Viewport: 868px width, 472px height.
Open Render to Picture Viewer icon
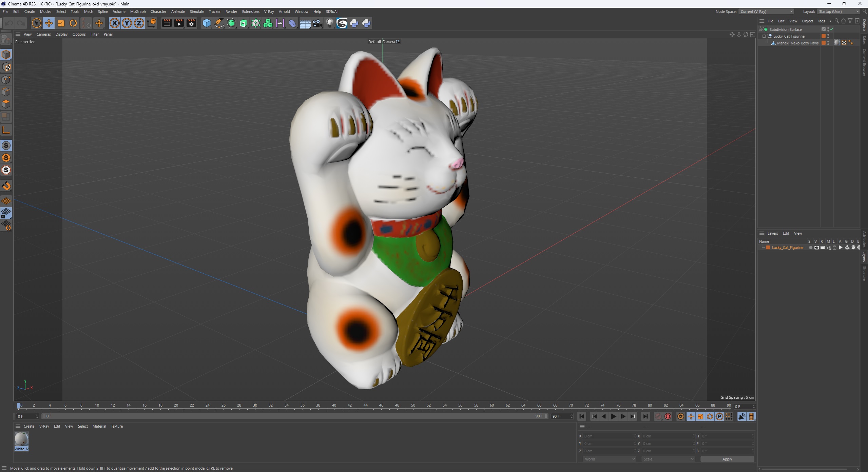point(179,23)
